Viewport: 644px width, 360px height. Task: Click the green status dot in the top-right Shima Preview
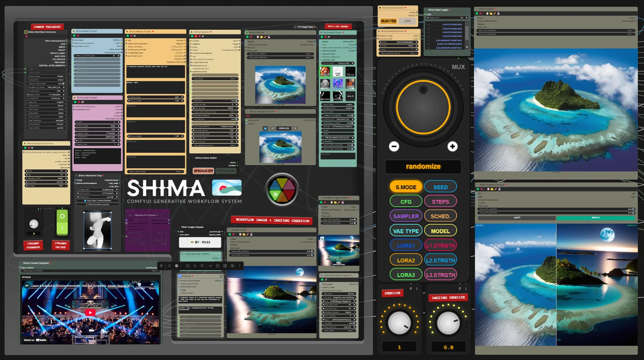[477, 13]
